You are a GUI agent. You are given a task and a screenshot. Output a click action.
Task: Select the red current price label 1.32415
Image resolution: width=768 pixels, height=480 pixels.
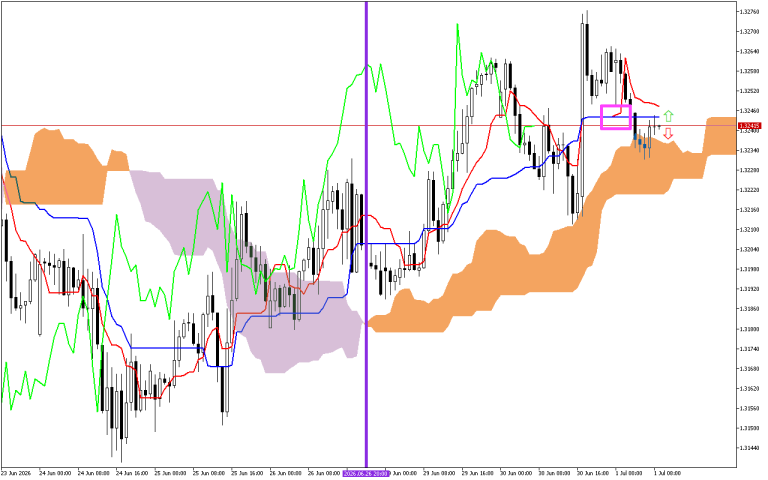pos(749,126)
